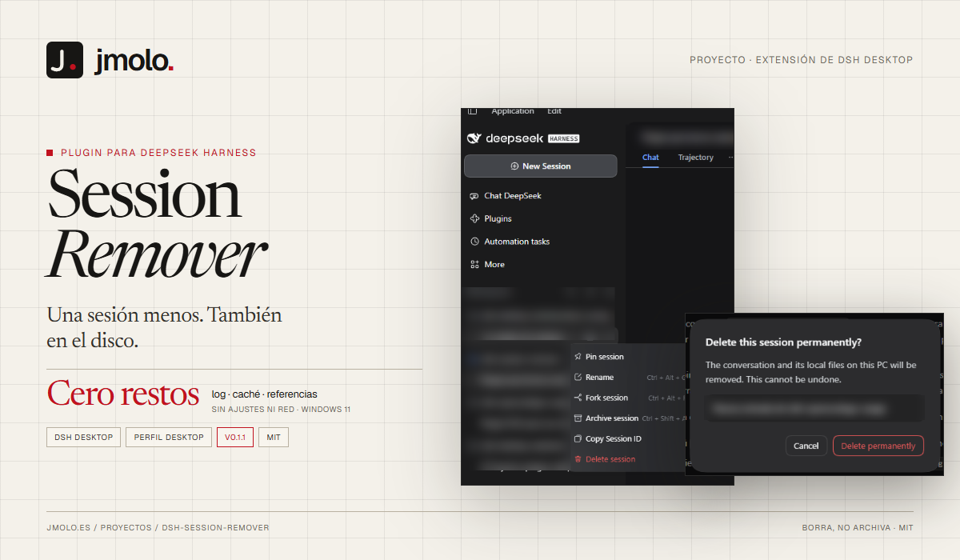This screenshot has height=560, width=960.
Task: Cancel the delete session dialog
Action: click(x=806, y=446)
